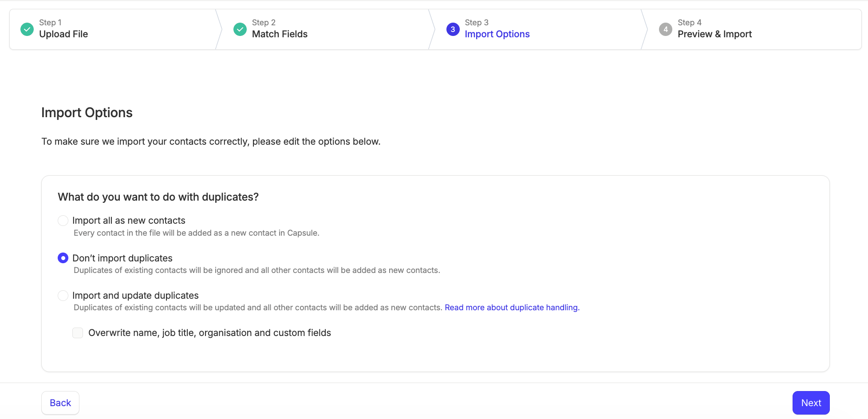
Task: Click 'Every contact in the file' description
Action: [196, 233]
